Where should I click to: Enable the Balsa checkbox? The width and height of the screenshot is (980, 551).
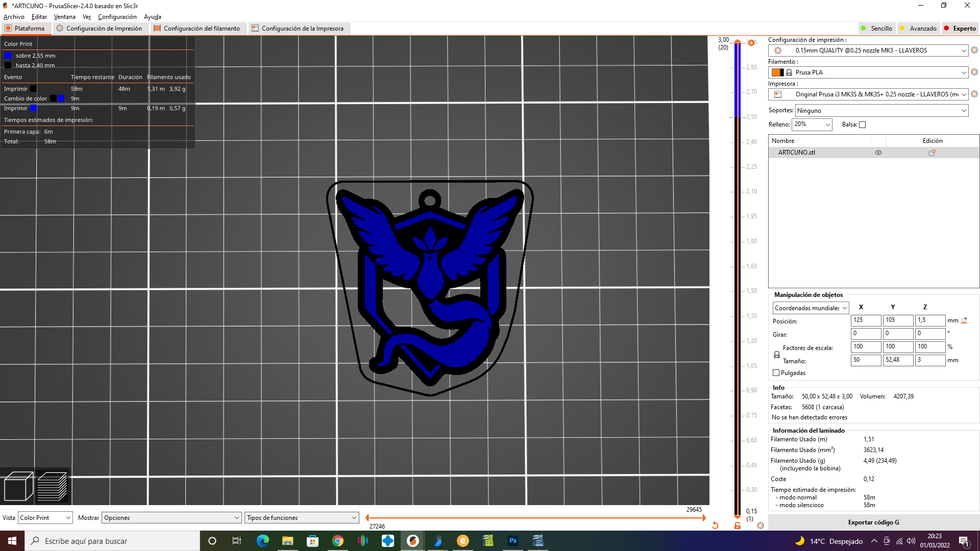(863, 125)
